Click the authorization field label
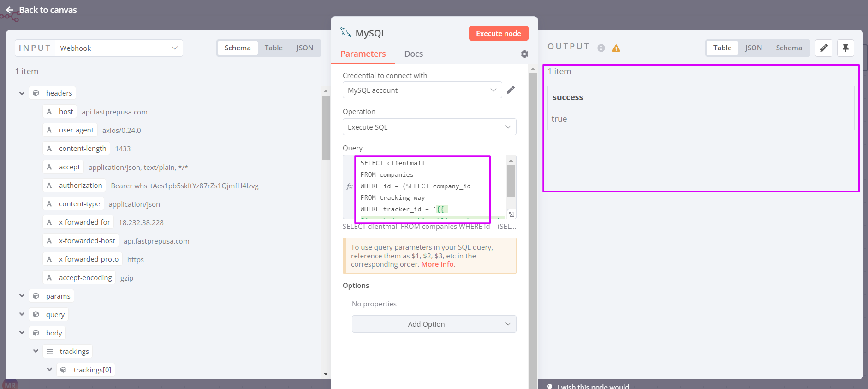868x389 pixels. pyautogui.click(x=81, y=186)
